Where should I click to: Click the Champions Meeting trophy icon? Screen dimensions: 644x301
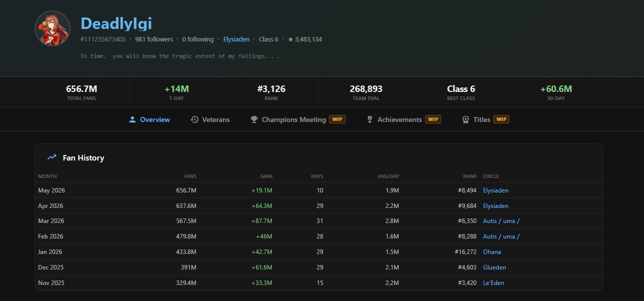tap(254, 119)
